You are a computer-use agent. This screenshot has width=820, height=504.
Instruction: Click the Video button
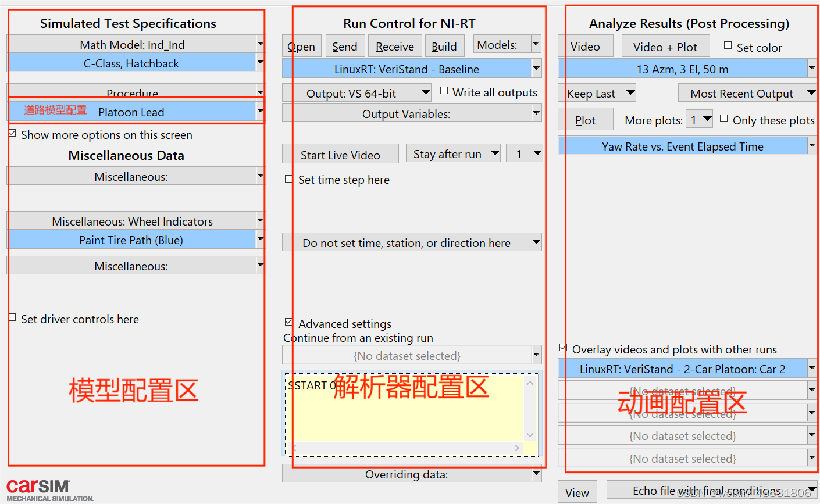click(585, 46)
